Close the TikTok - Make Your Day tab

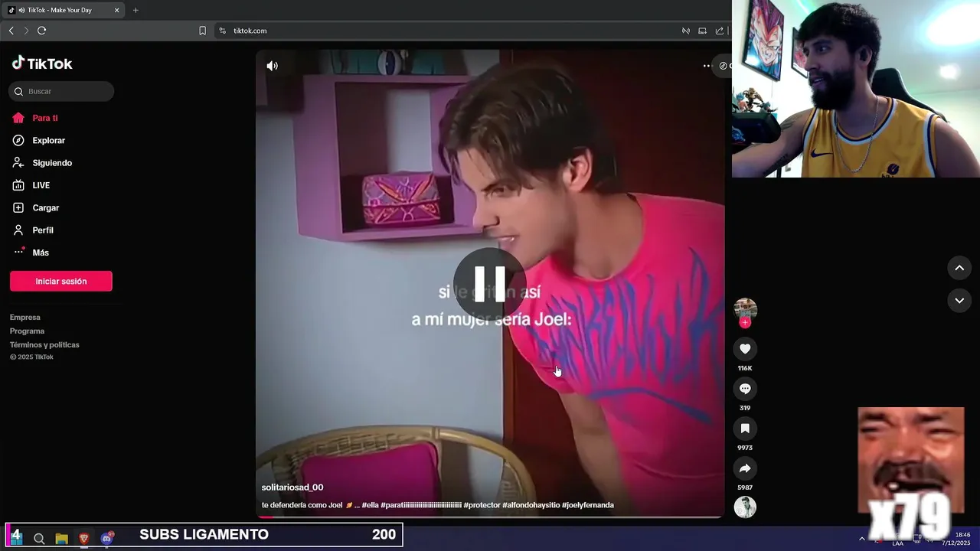click(116, 10)
